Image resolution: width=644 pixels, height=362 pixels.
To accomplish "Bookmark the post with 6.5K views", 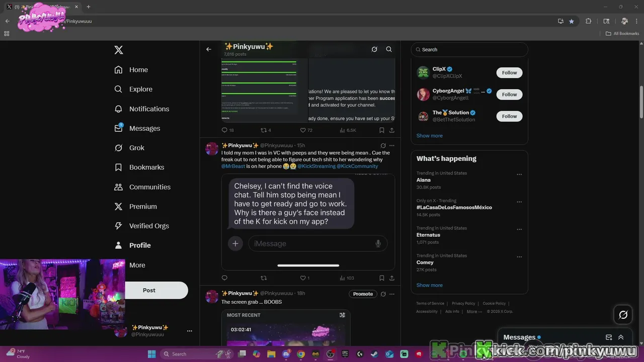I will 382,130.
